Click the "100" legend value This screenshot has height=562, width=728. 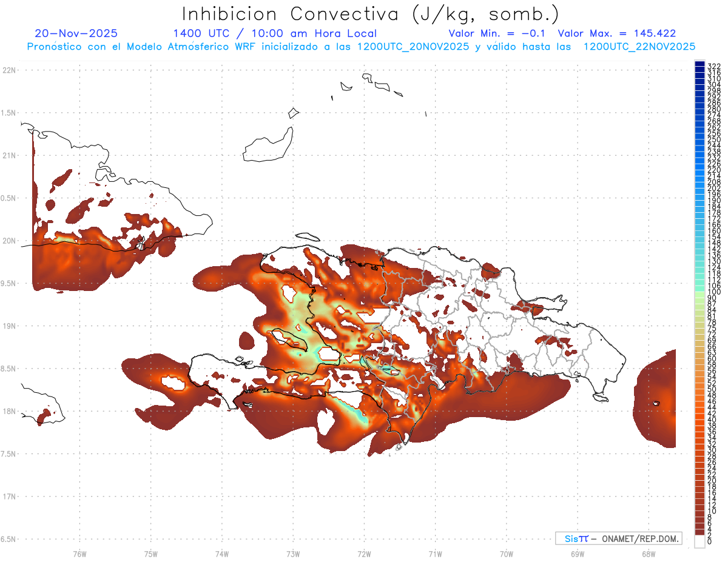(713, 292)
